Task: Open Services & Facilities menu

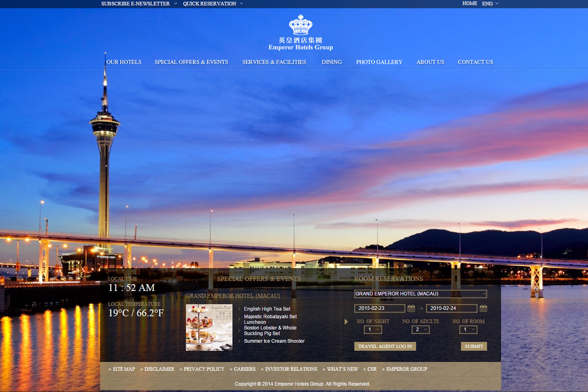Action: [274, 62]
